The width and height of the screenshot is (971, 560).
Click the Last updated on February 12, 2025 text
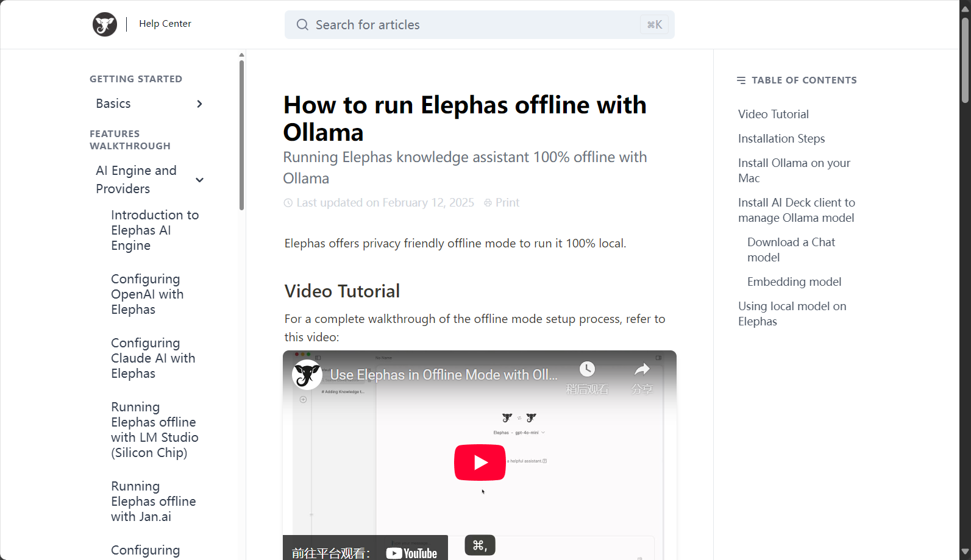click(x=385, y=203)
